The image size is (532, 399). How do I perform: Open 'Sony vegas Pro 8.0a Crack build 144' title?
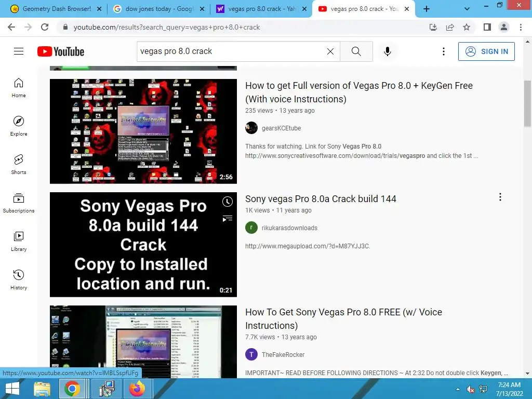click(321, 199)
